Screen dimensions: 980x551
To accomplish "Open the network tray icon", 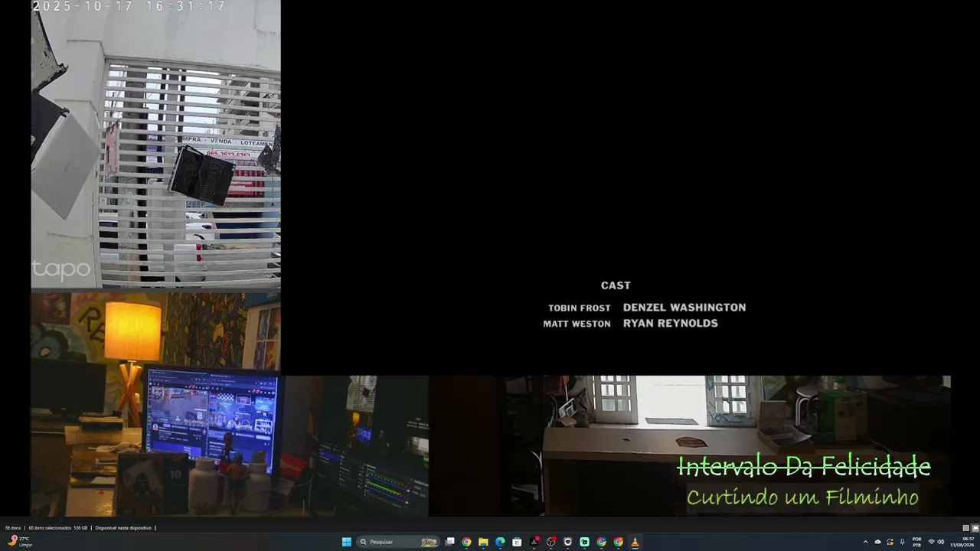I will tap(931, 542).
